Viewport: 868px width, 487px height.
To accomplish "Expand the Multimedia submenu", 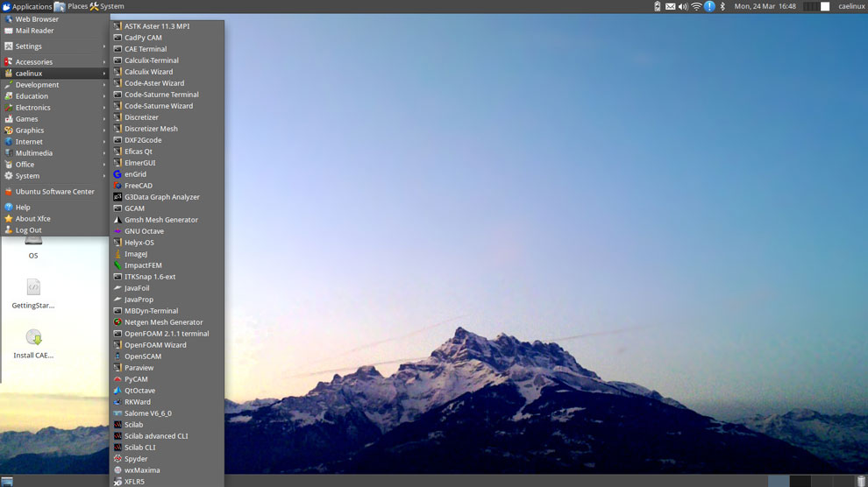I will [x=54, y=153].
